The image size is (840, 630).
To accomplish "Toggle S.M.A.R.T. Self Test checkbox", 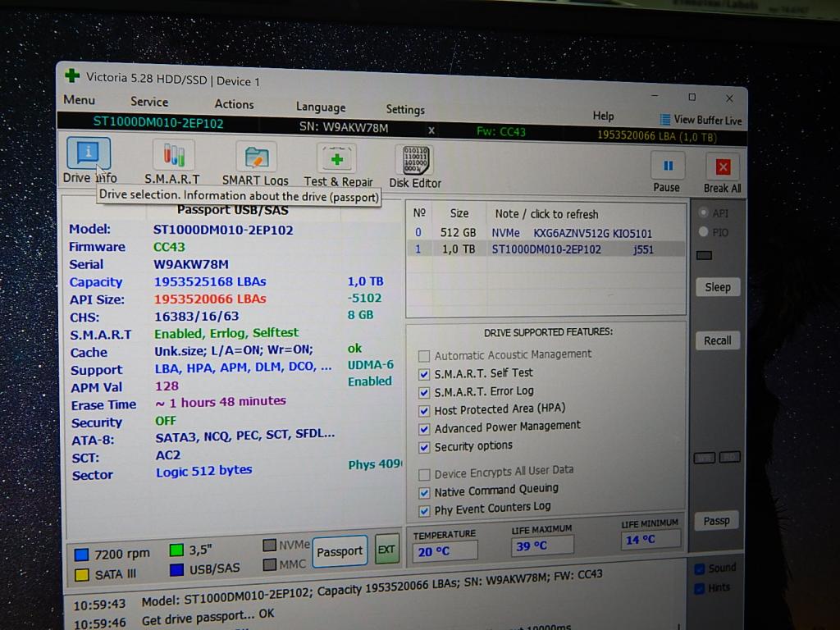I will click(424, 374).
